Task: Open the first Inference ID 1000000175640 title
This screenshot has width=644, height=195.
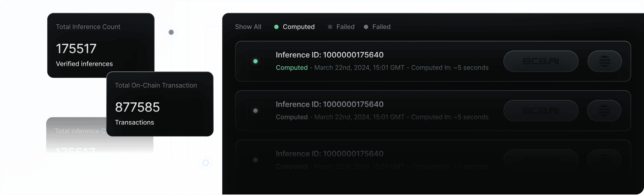Action: coord(330,55)
